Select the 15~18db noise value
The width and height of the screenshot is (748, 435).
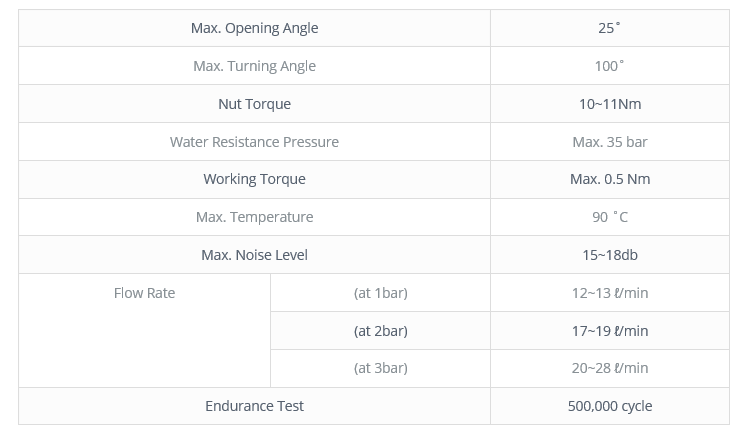610,255
